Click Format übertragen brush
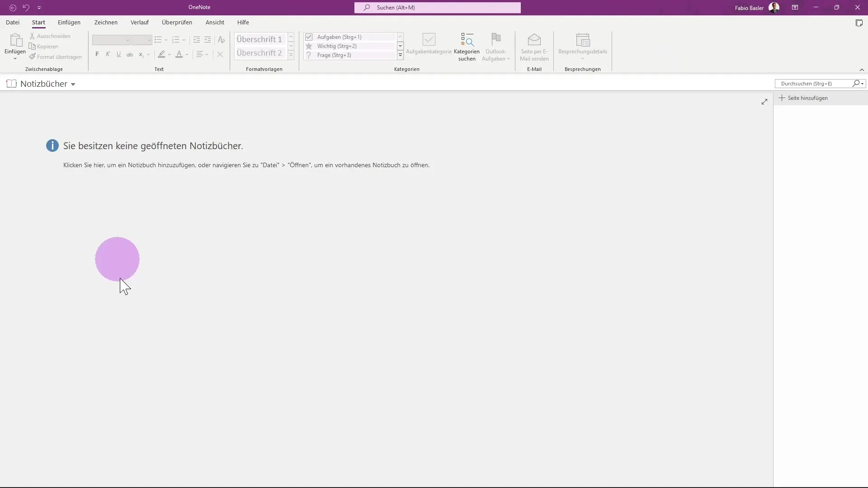 pos(56,56)
